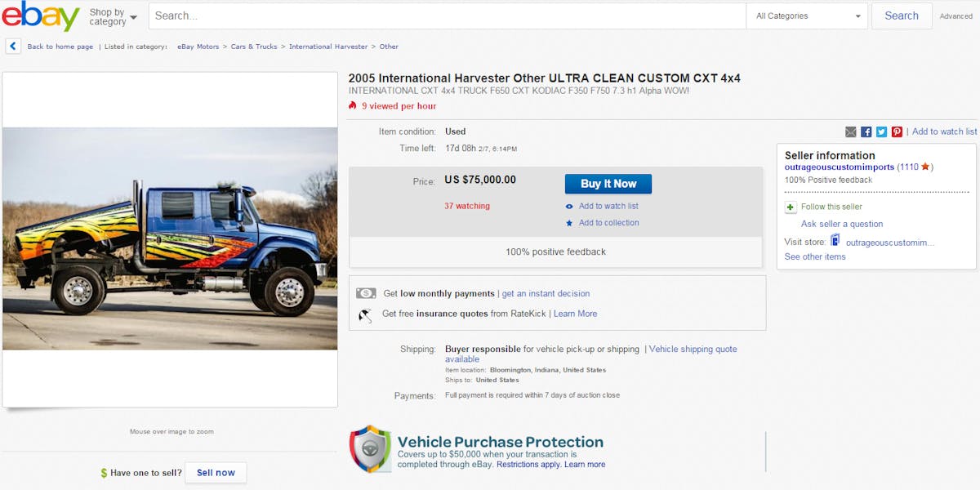
Task: Open the All Categories dropdown
Action: pos(807,16)
